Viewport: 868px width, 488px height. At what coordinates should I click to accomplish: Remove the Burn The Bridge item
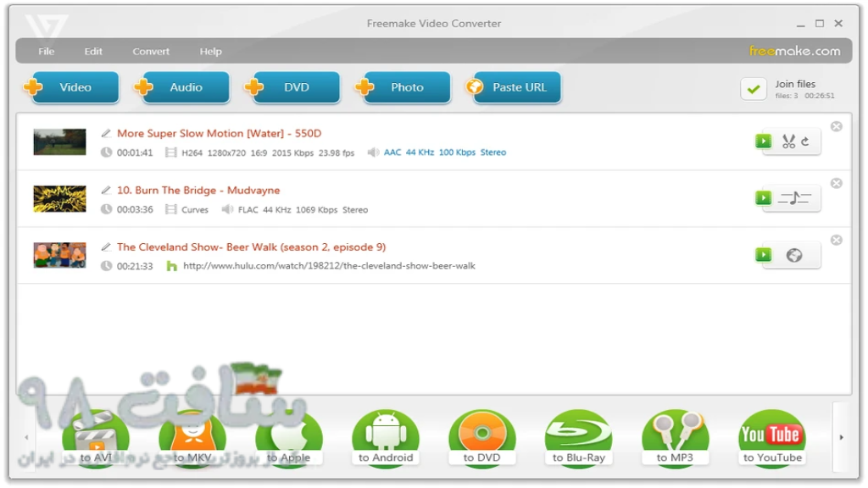click(837, 183)
